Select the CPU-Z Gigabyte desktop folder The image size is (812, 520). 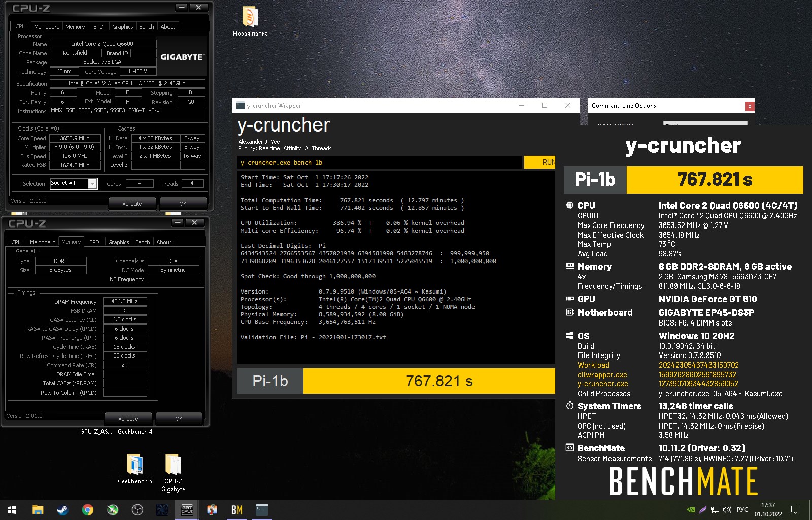(173, 472)
